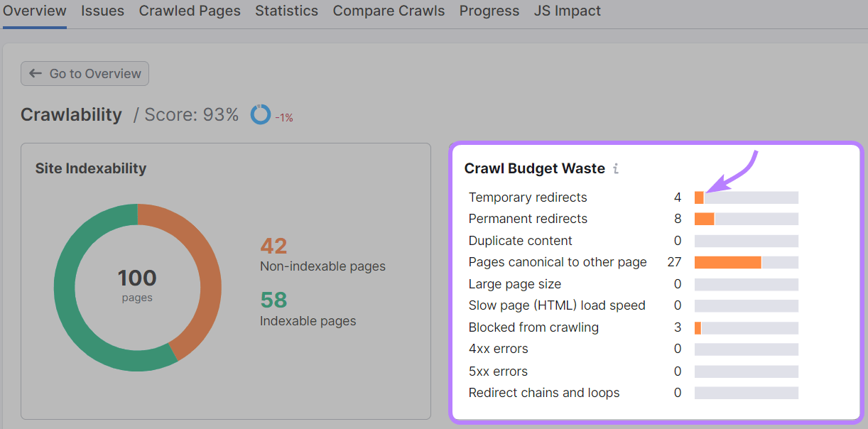Open the Permanent redirects report link
The width and height of the screenshot is (868, 429).
(528, 219)
